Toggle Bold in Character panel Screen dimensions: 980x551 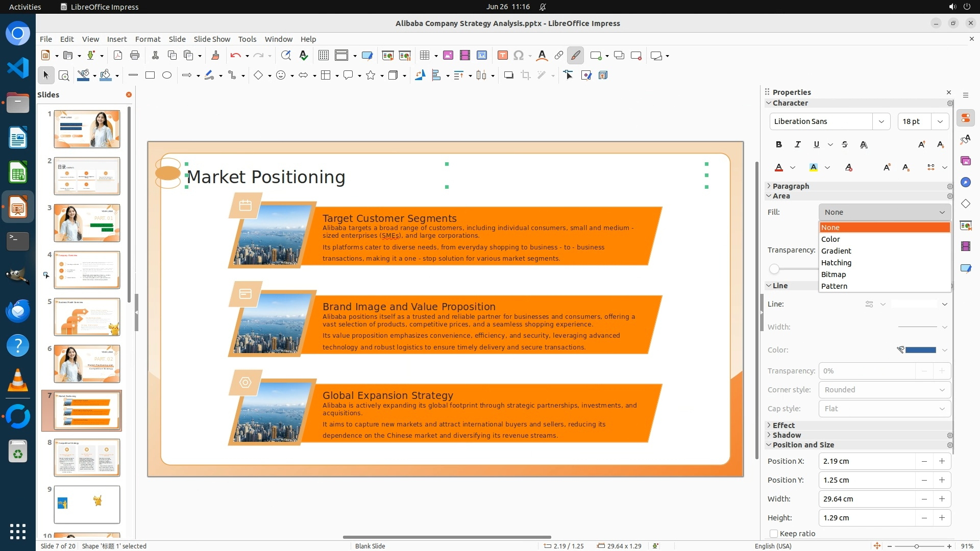pos(778,145)
